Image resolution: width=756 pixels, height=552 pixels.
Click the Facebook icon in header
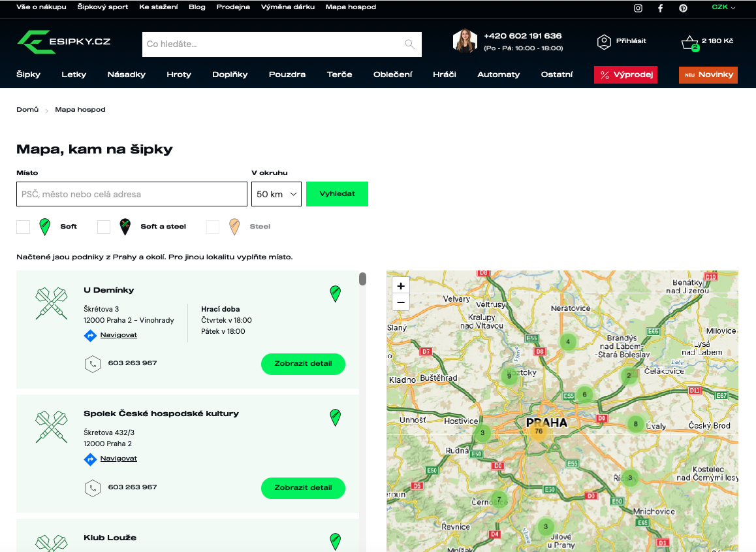pyautogui.click(x=661, y=8)
